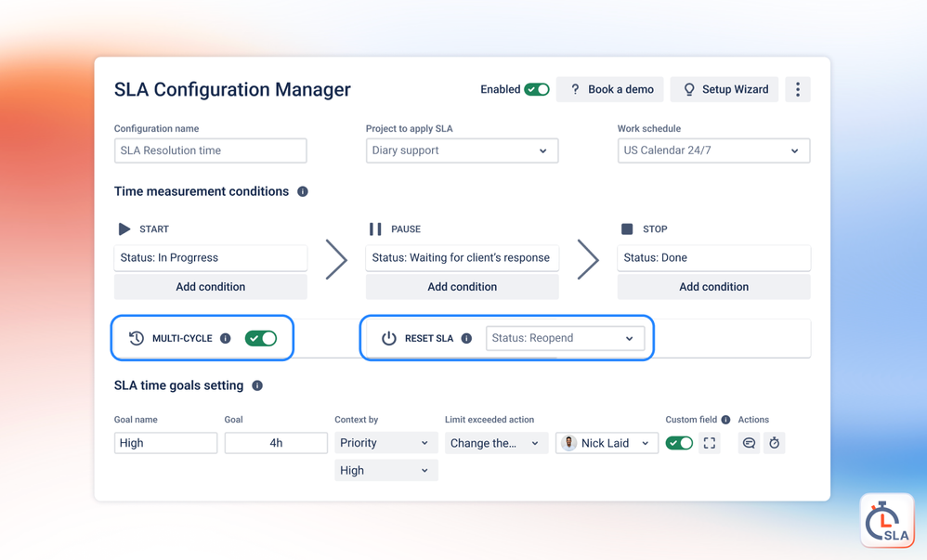Open the three-dot more options menu
Viewport: 927px width, 560px height.
[x=798, y=89]
